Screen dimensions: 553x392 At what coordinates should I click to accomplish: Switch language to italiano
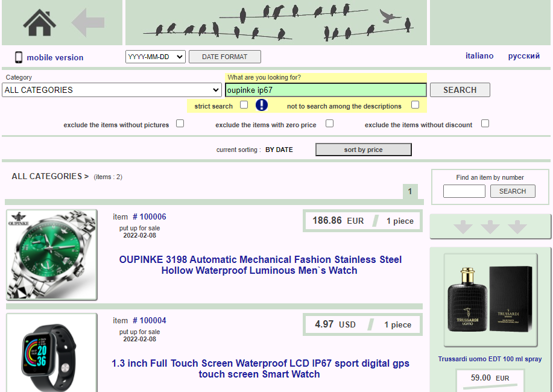tap(479, 55)
